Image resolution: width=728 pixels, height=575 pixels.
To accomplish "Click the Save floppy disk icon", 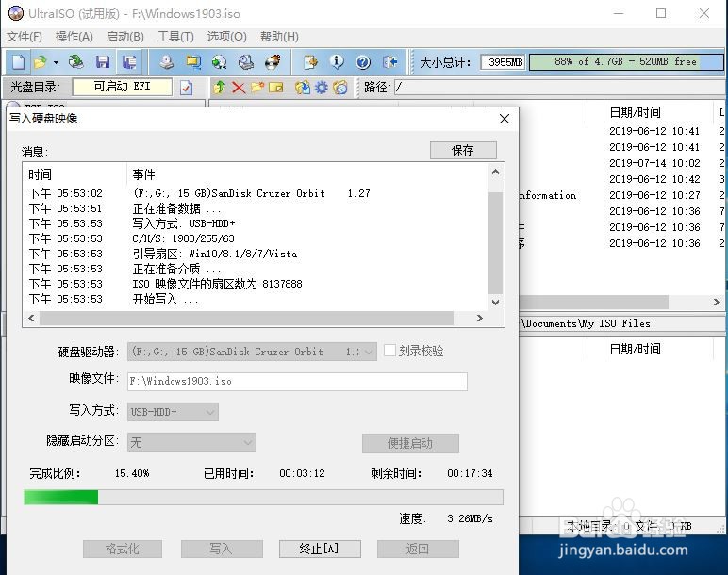I will coord(103,61).
